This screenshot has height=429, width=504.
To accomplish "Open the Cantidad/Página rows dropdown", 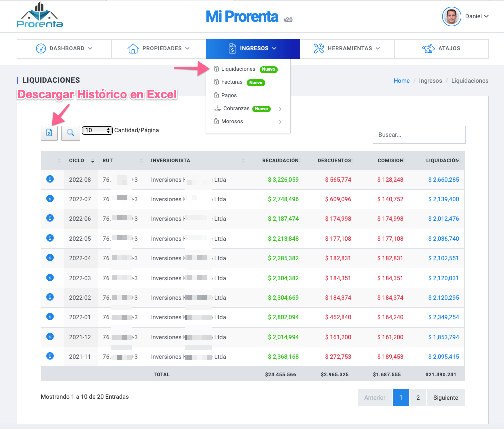I will click(97, 130).
